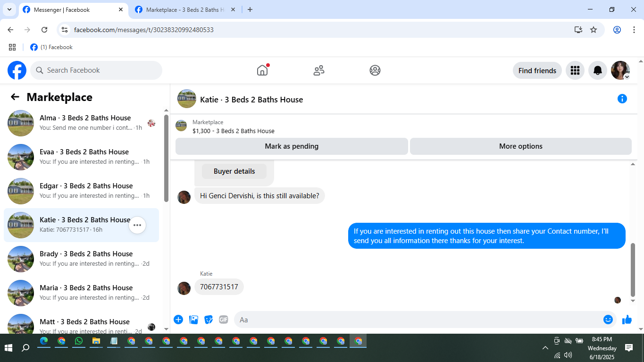
Task: Click in the Search Facebook field
Action: coord(96,70)
